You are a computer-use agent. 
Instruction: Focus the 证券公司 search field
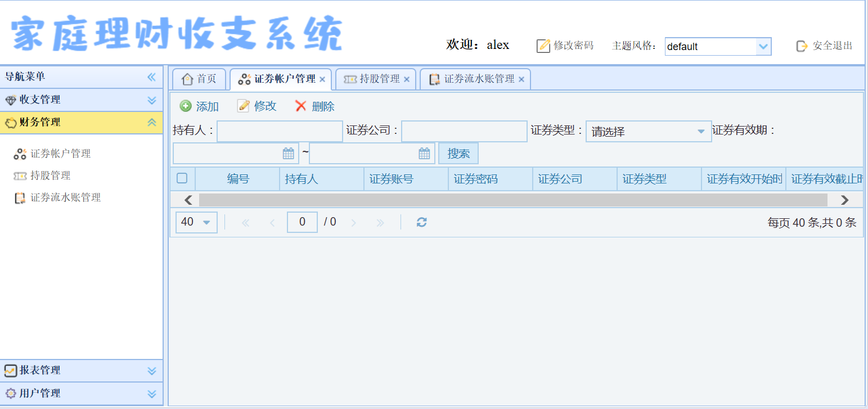coord(464,131)
